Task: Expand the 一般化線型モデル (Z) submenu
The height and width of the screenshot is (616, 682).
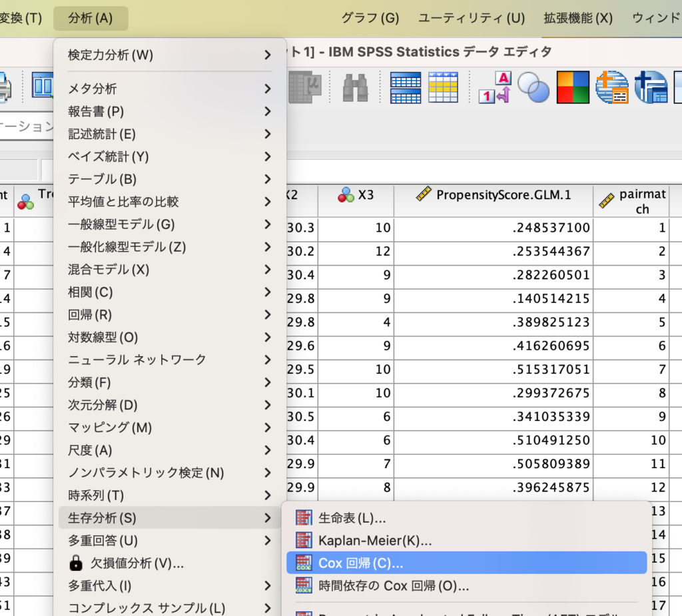Action: [170, 247]
